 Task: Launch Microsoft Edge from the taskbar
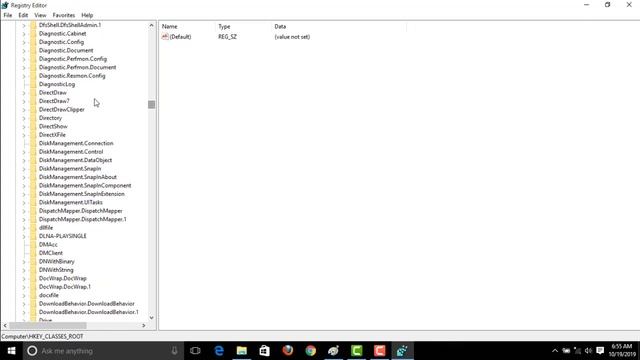219,351
